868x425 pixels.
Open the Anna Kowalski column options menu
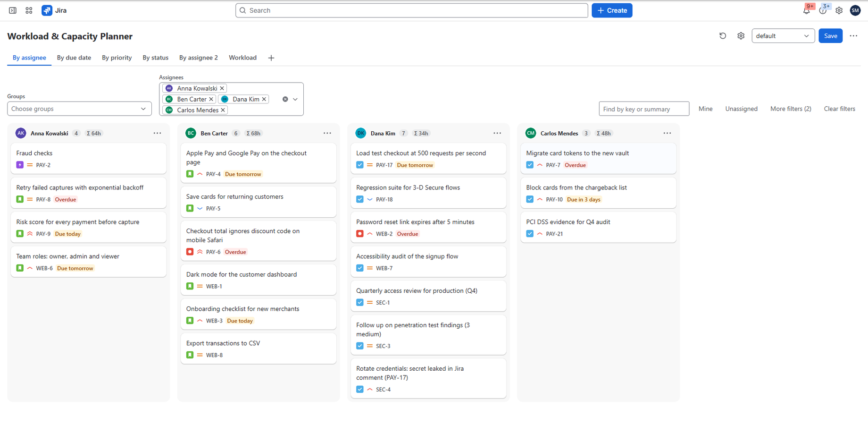pos(157,133)
